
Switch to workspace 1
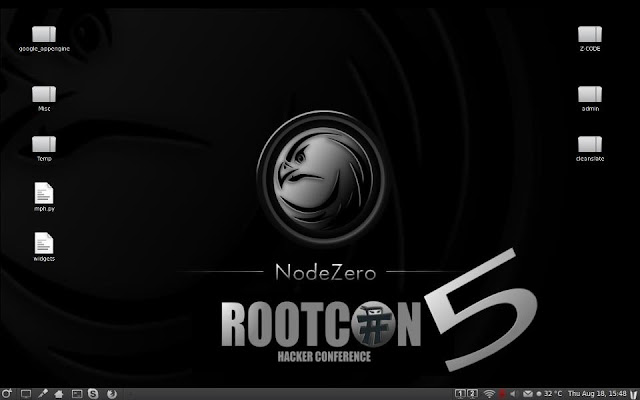pyautogui.click(x=460, y=394)
